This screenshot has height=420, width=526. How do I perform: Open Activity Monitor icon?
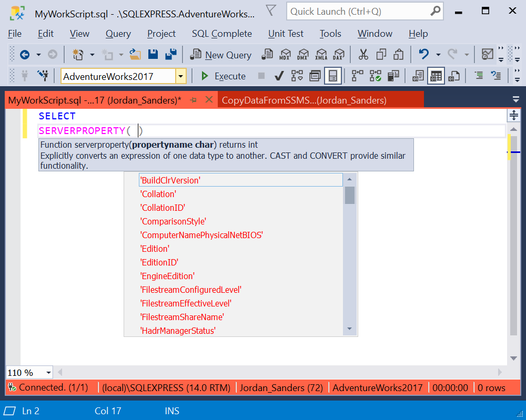click(x=487, y=54)
